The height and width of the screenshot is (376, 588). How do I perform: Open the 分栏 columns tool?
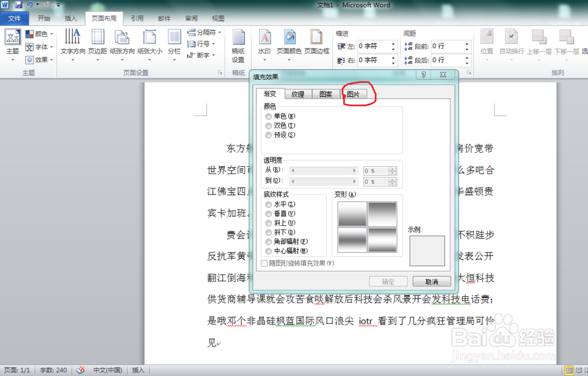[174, 44]
